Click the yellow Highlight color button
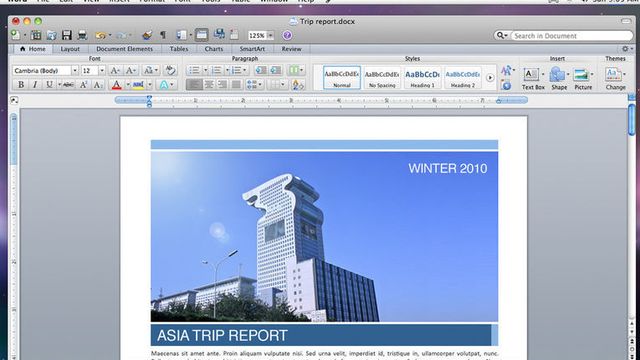 coord(138,84)
